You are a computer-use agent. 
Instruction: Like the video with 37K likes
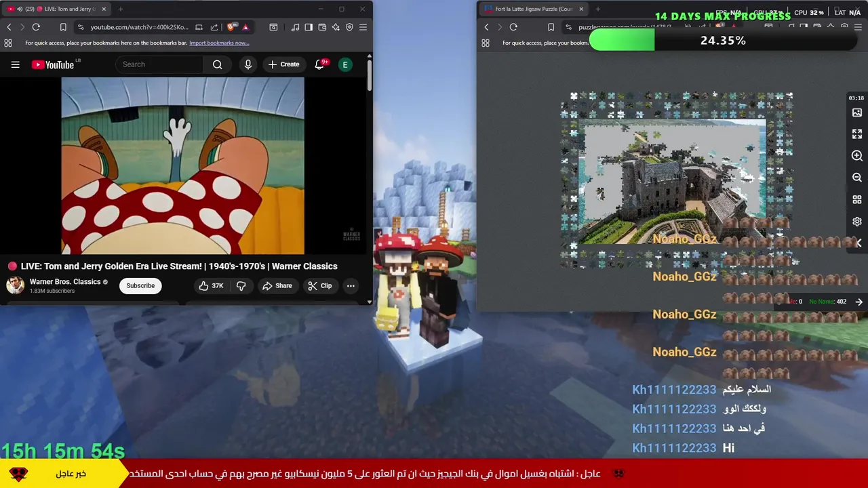click(211, 286)
